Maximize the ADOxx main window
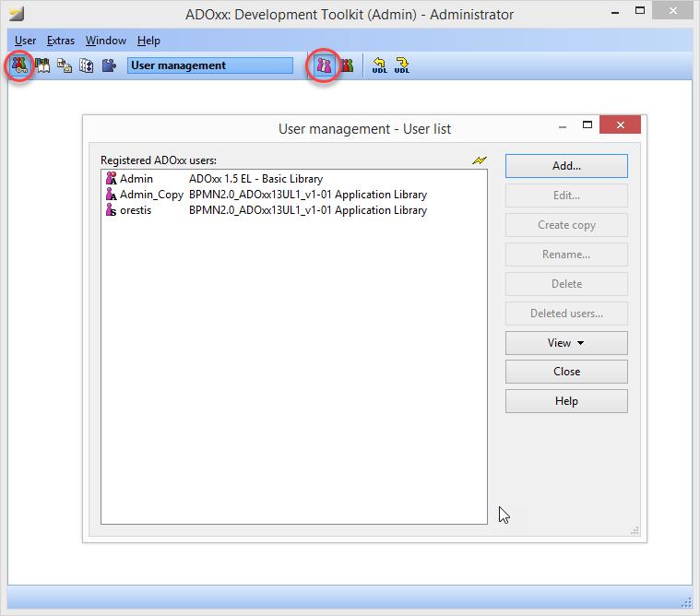Screen dimensions: 700x616 click(640, 10)
